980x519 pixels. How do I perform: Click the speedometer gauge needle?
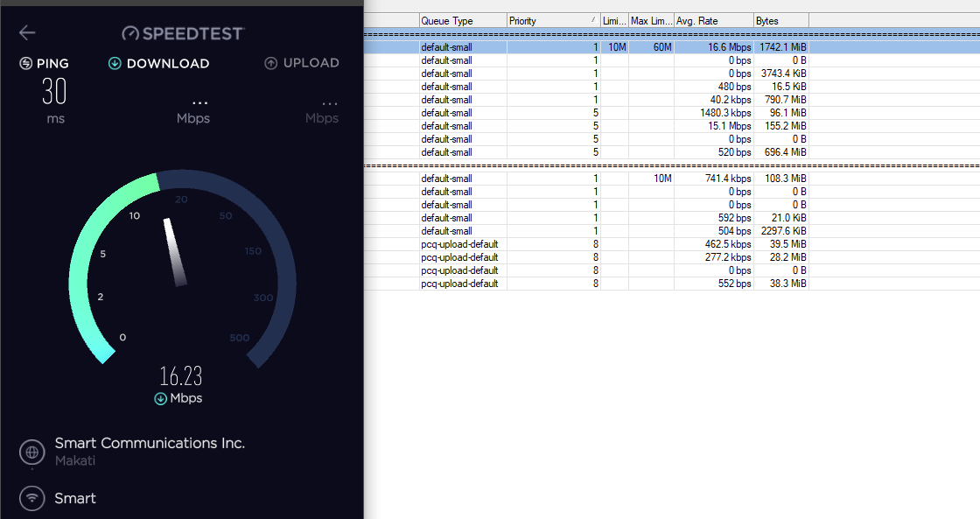(x=175, y=252)
